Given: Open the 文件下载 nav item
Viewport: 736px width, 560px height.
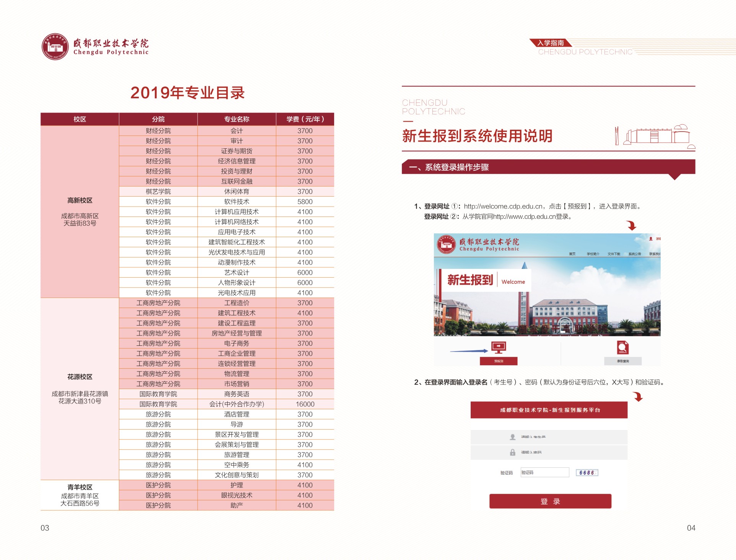Looking at the screenshot, I should (x=614, y=254).
